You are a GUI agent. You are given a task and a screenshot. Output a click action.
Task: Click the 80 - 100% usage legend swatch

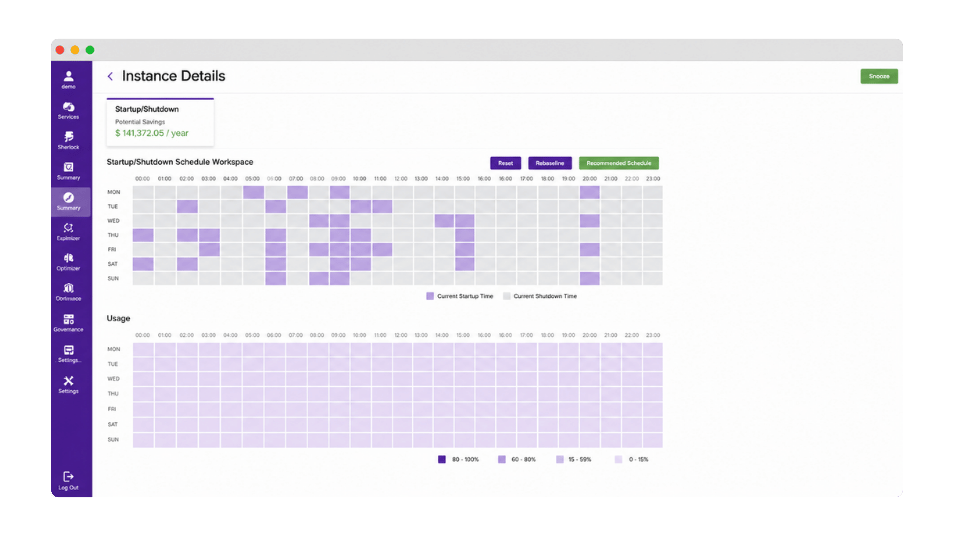tap(442, 459)
